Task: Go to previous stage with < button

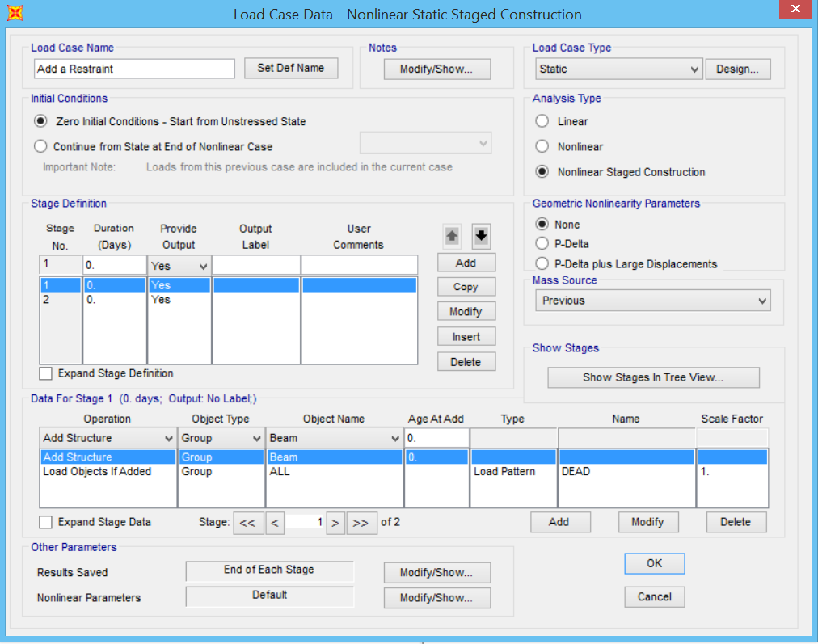Action: tap(275, 522)
